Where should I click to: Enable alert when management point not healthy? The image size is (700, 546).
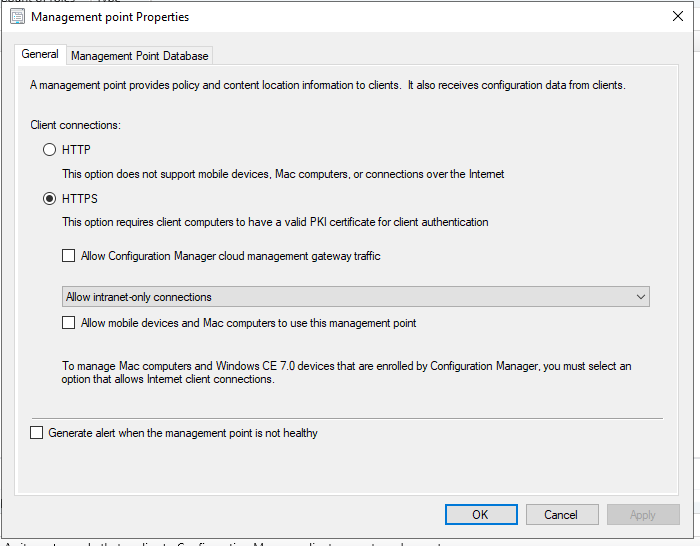pos(37,433)
